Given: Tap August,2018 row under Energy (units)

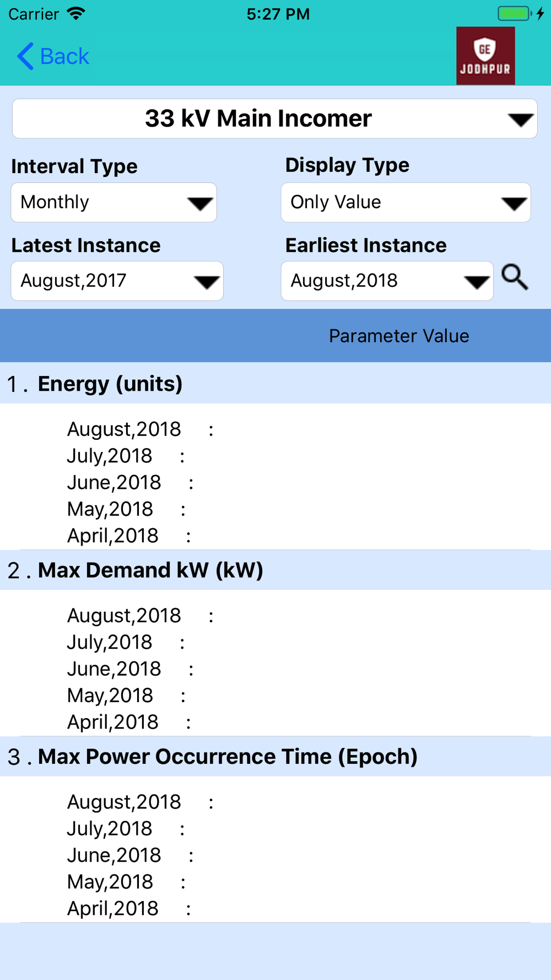Looking at the screenshot, I should 141,429.
